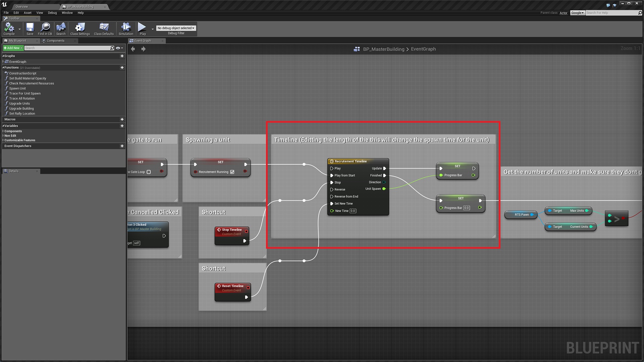Toggle the Gate Loop checkbox
This screenshot has height=362, width=644.
click(149, 172)
